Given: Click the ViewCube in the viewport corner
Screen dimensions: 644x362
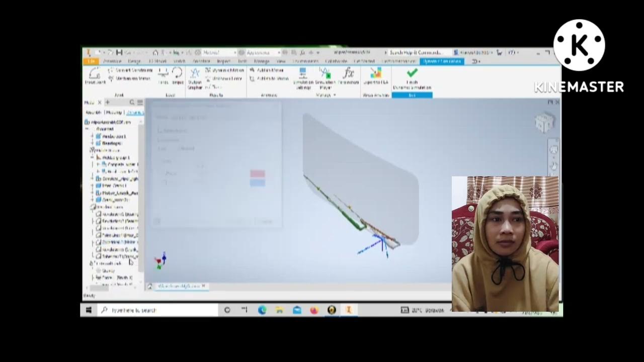Looking at the screenshot, I should [x=544, y=122].
